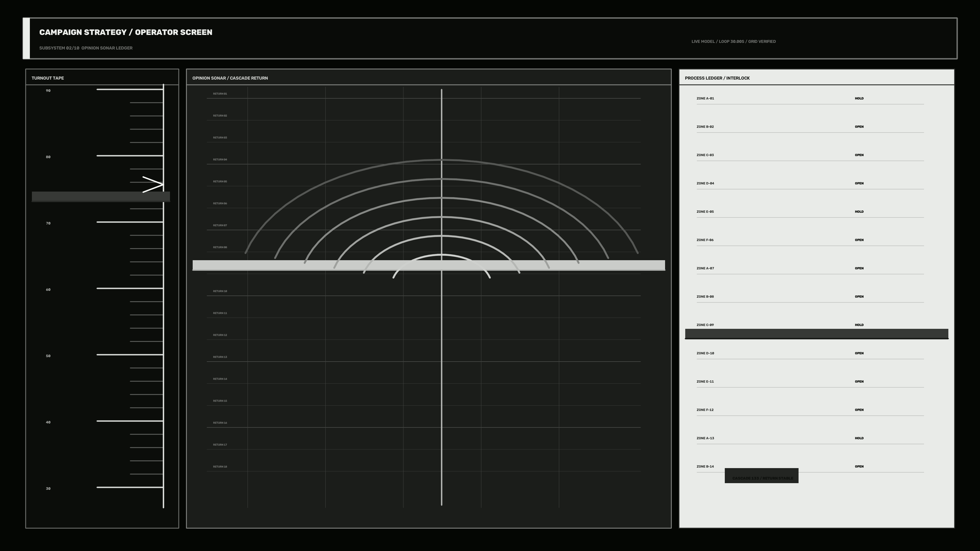Click the ZONE E-11 ledger label
This screenshot has height=551, width=980.
pos(705,382)
